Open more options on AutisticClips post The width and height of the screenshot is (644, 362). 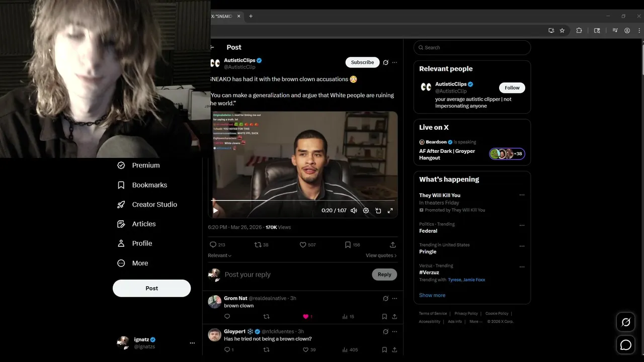394,62
